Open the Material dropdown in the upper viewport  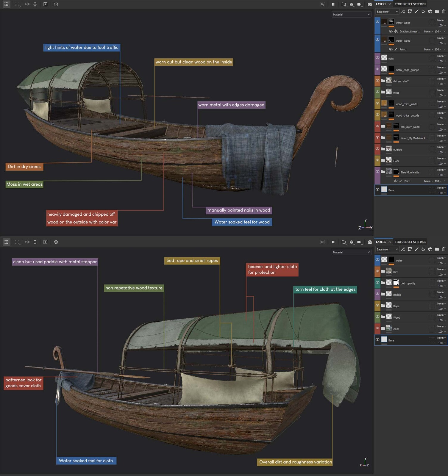pos(351,14)
